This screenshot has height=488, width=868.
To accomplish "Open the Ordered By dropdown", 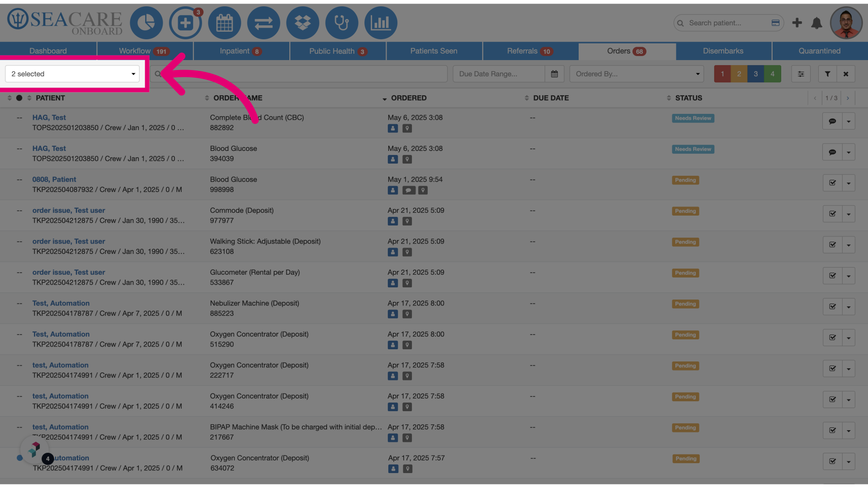I will [x=637, y=74].
